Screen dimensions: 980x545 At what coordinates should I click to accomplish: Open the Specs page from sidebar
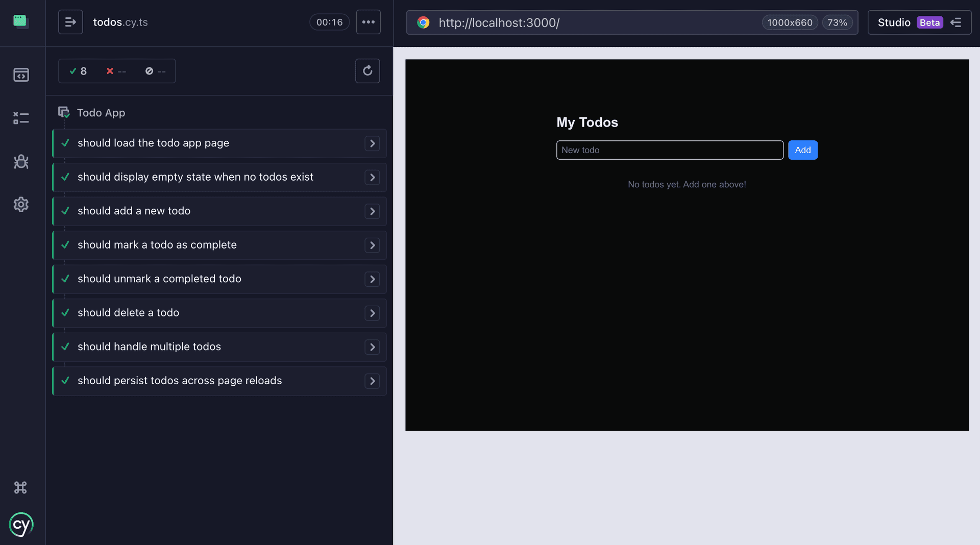(x=21, y=75)
